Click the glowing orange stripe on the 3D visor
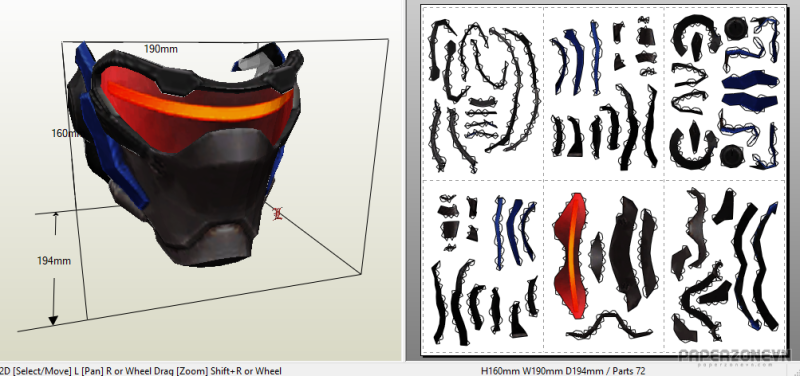The width and height of the screenshot is (800, 376). click(199, 105)
